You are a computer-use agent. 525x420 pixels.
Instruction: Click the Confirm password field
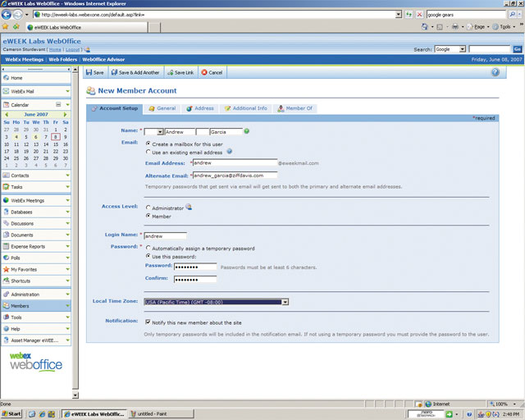pyautogui.click(x=195, y=279)
